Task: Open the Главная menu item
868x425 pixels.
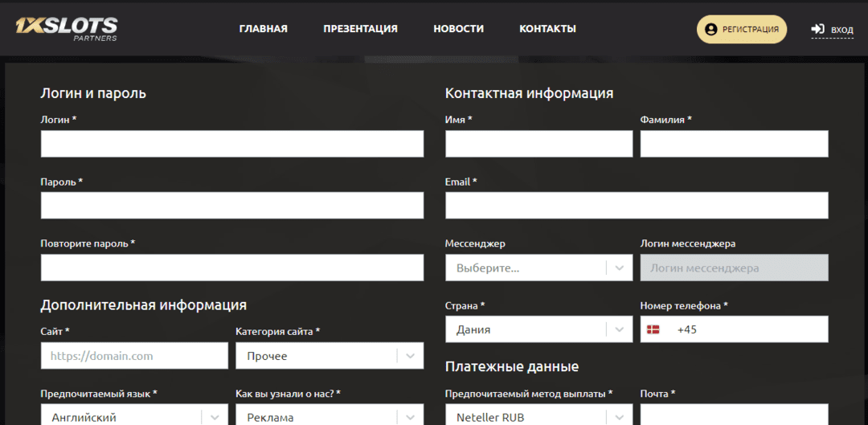Action: pos(264,29)
